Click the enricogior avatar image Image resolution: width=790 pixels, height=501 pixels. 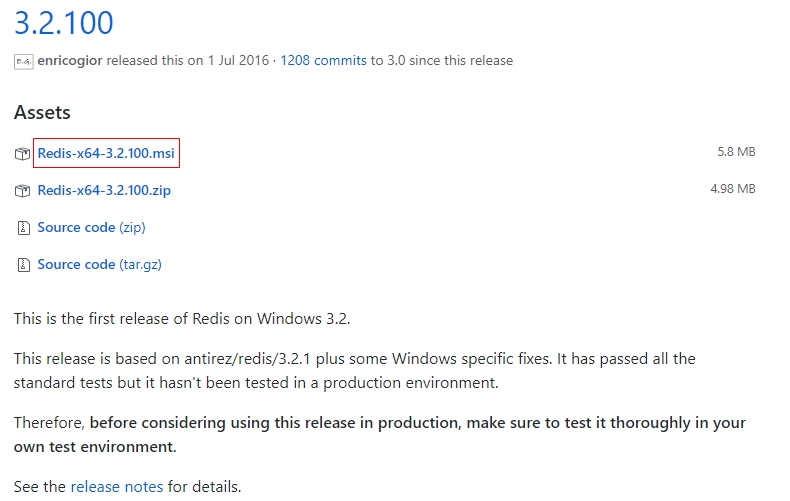tap(24, 61)
